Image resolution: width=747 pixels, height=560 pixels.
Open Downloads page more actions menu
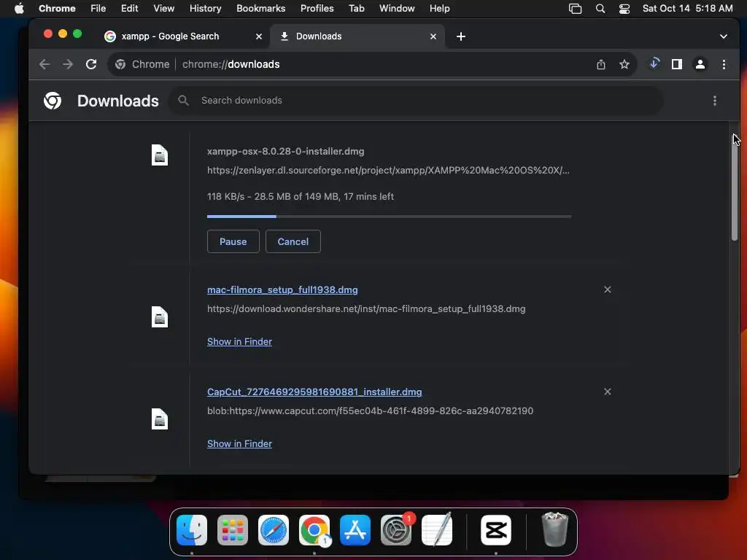coord(715,101)
